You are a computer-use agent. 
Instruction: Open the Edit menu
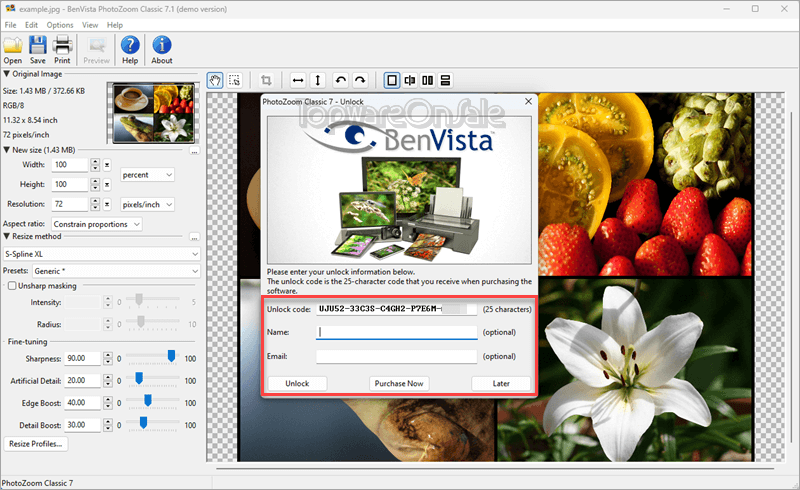click(31, 25)
